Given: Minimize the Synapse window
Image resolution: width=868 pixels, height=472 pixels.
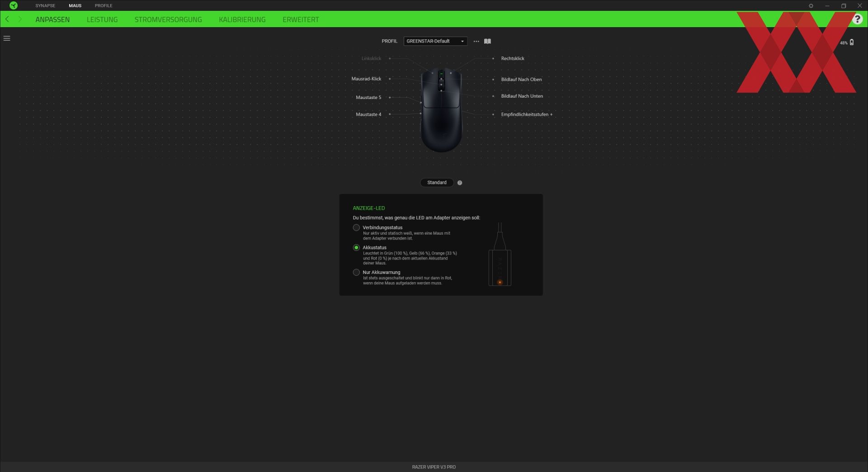Looking at the screenshot, I should [x=827, y=6].
